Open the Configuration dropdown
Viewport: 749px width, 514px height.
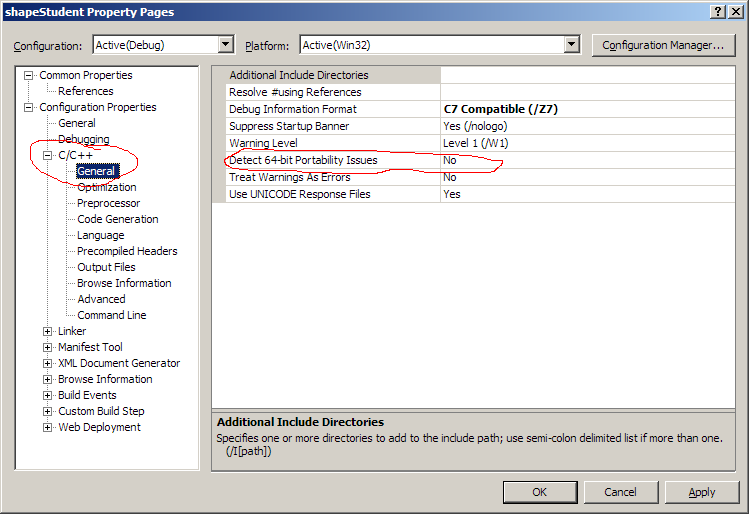pos(225,45)
